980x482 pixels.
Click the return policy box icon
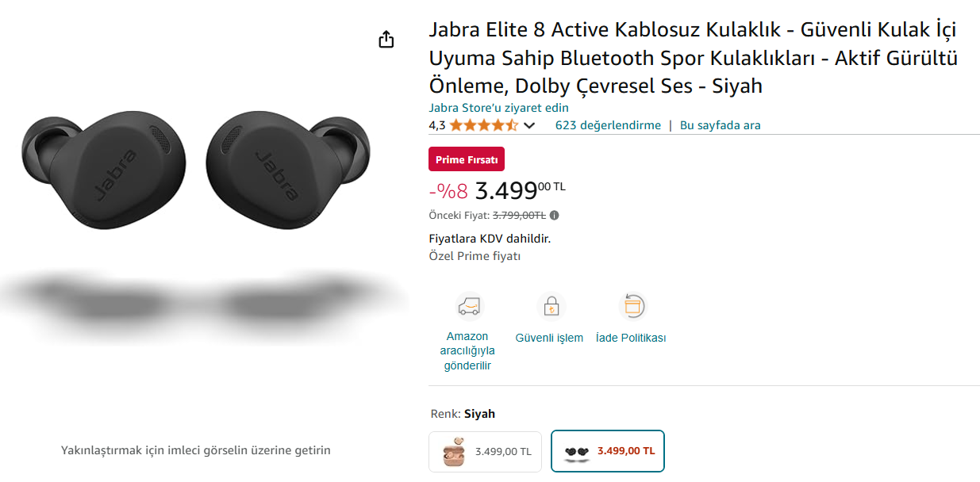coord(632,305)
